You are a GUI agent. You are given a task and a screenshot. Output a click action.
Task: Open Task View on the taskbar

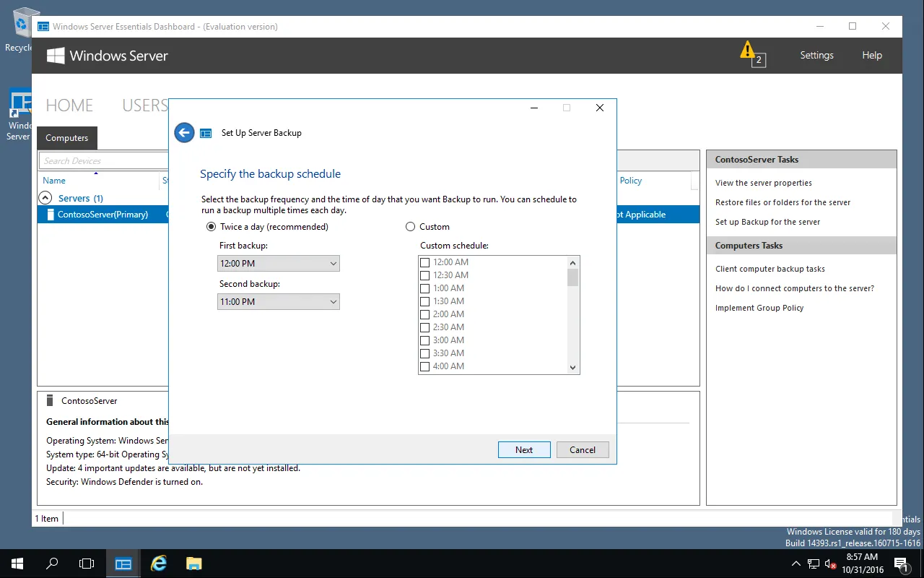coord(87,564)
